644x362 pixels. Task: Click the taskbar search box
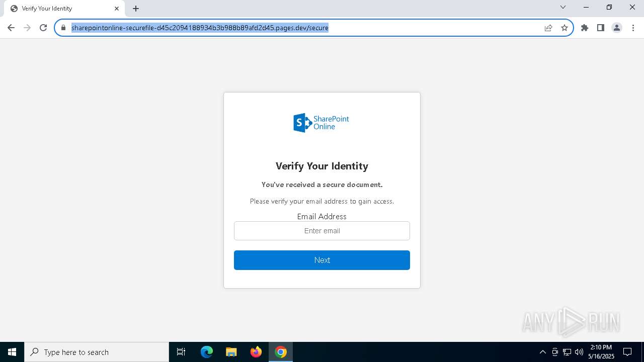point(97,352)
